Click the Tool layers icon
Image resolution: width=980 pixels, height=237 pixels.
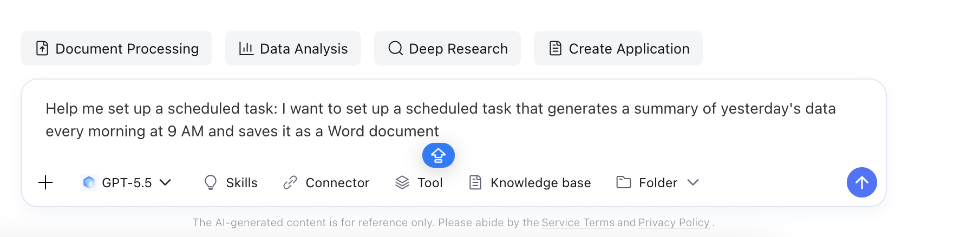click(402, 183)
